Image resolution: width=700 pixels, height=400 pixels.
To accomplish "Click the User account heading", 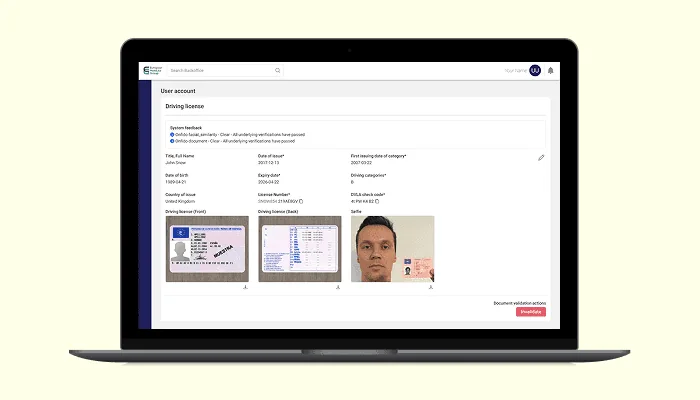I will point(178,91).
